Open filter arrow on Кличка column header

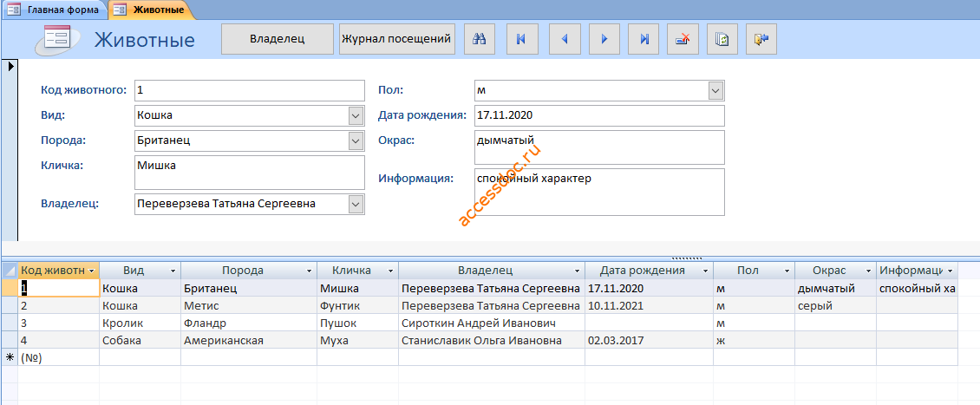click(390, 271)
